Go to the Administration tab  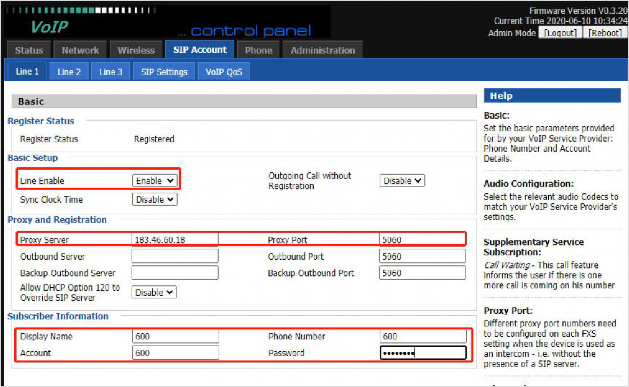323,50
